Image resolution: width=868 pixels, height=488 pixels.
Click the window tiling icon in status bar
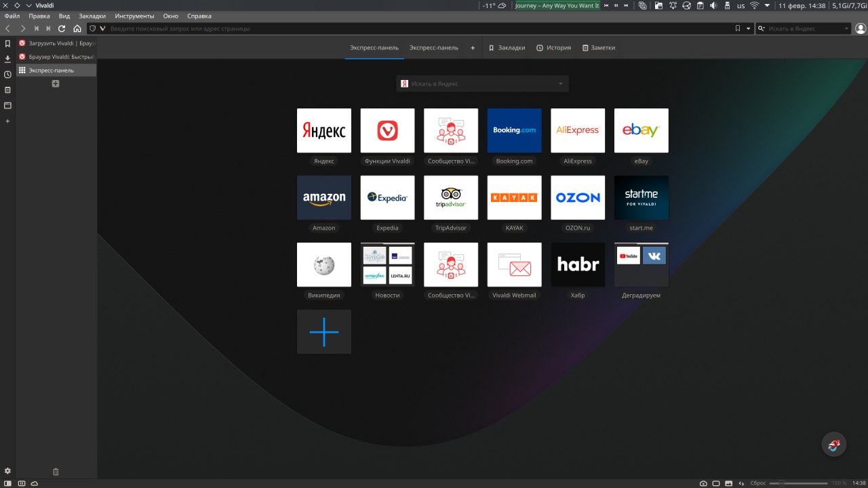coord(716,483)
